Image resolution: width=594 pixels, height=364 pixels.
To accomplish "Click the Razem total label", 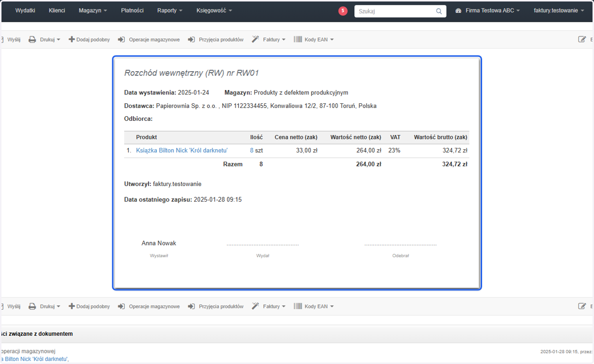I will click(x=233, y=164).
